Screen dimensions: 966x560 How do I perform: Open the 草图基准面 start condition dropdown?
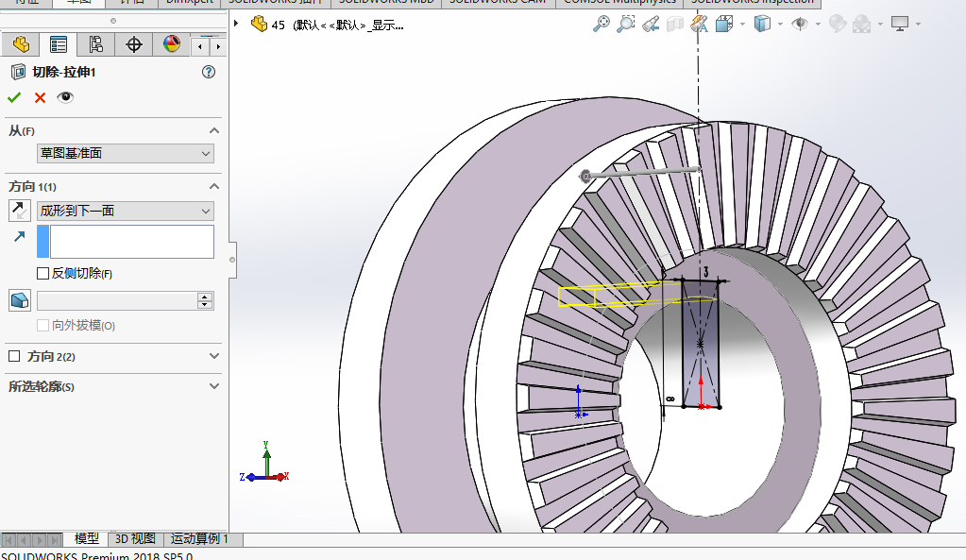pos(126,153)
